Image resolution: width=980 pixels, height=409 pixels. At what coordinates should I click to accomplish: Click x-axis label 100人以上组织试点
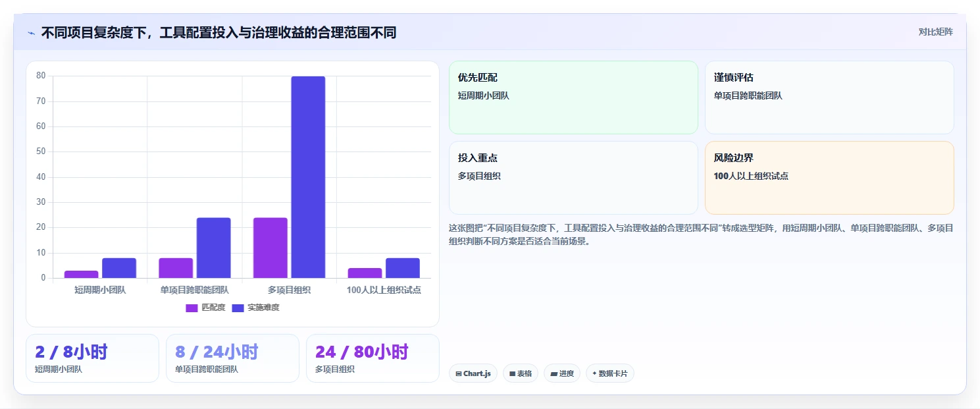[384, 290]
